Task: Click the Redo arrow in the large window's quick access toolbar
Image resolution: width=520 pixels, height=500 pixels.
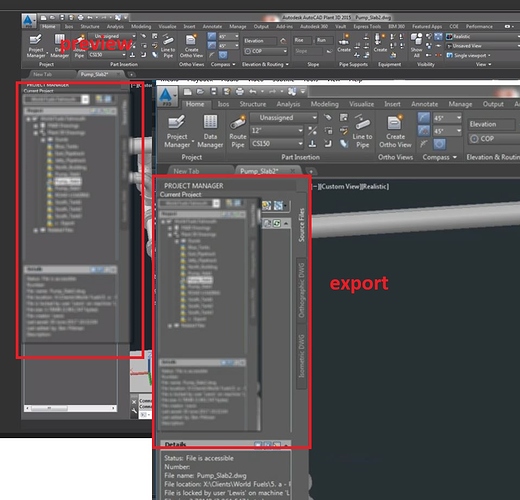Action: [x=273, y=91]
